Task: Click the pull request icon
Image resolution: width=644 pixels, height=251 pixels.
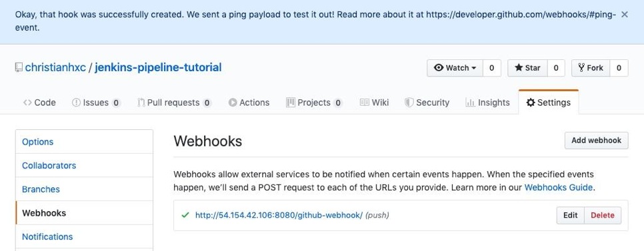Action: pyautogui.click(x=141, y=103)
